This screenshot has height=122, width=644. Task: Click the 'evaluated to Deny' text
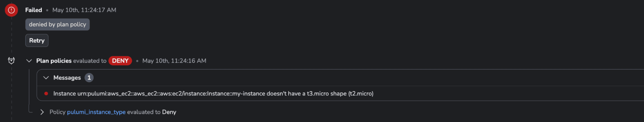pyautogui.click(x=152, y=112)
